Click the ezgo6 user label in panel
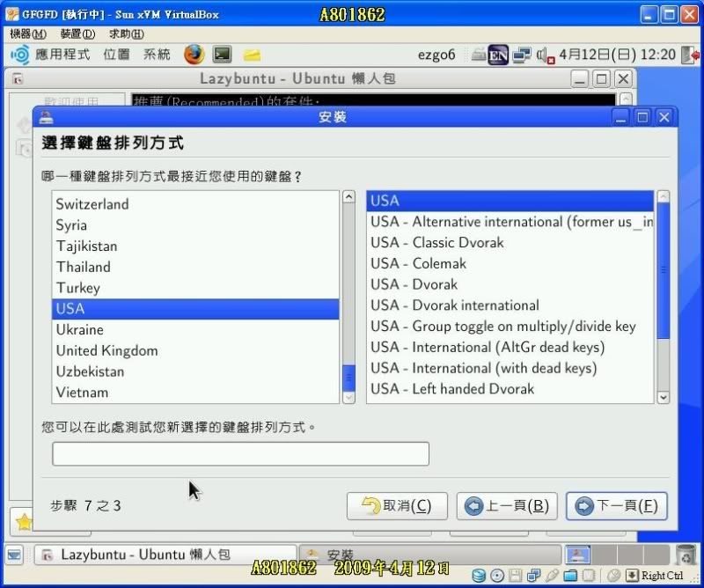Image resolution: width=704 pixels, height=588 pixels. pos(436,55)
